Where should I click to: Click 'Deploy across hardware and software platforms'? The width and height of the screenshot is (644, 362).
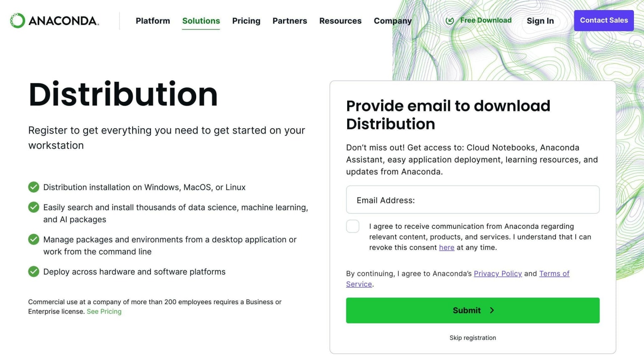coord(134,272)
